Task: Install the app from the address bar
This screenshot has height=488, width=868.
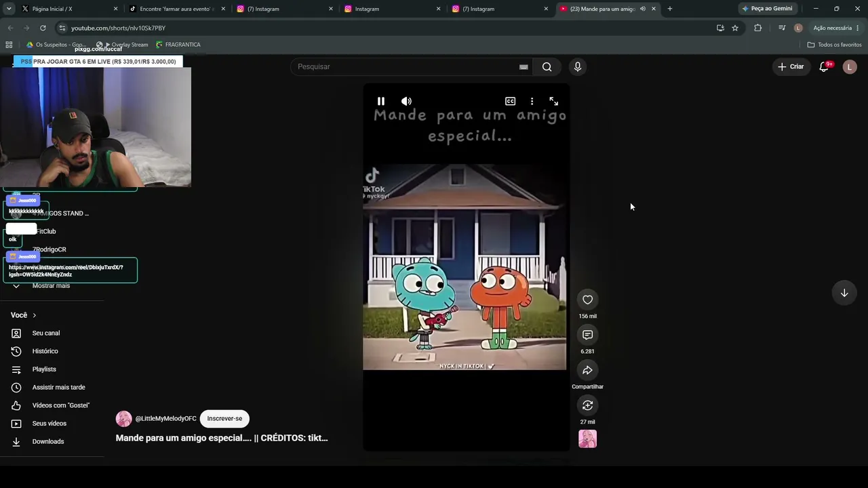Action: click(x=720, y=28)
